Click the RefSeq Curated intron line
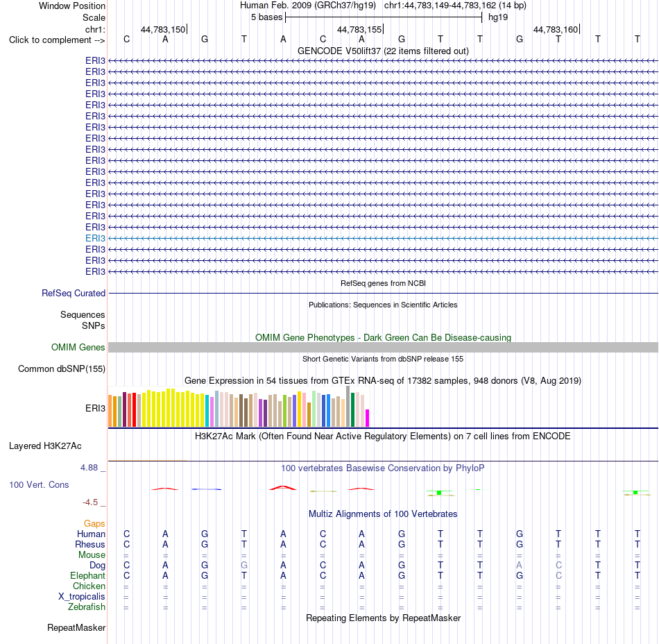 pyautogui.click(x=383, y=293)
